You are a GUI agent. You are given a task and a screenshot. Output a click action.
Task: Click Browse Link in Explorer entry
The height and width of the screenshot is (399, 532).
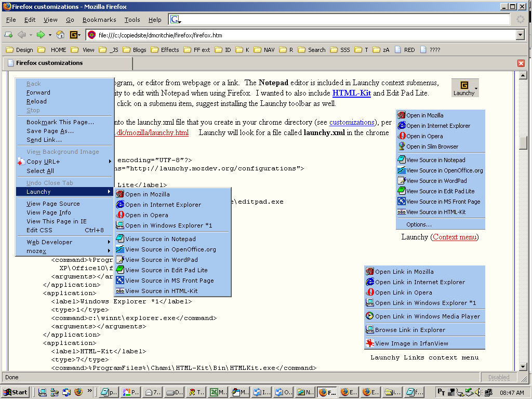click(x=424, y=330)
